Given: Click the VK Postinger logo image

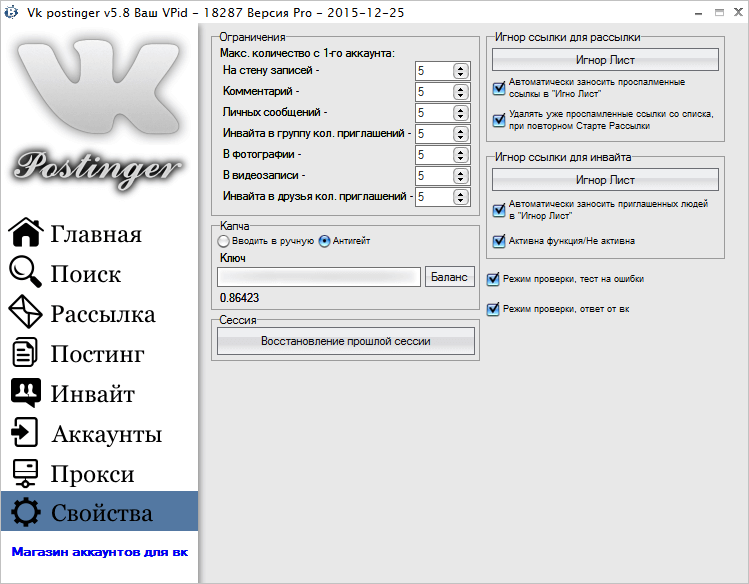Looking at the screenshot, I should pyautogui.click(x=99, y=115).
